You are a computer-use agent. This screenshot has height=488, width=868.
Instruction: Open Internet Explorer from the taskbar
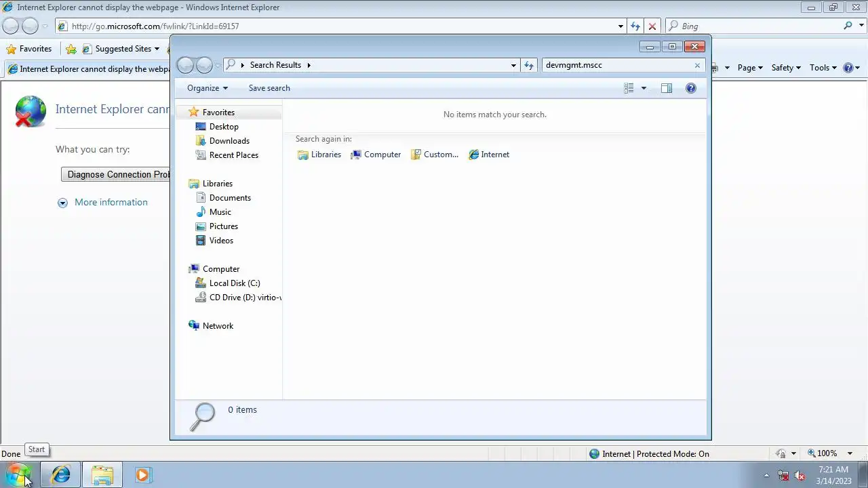pyautogui.click(x=60, y=475)
